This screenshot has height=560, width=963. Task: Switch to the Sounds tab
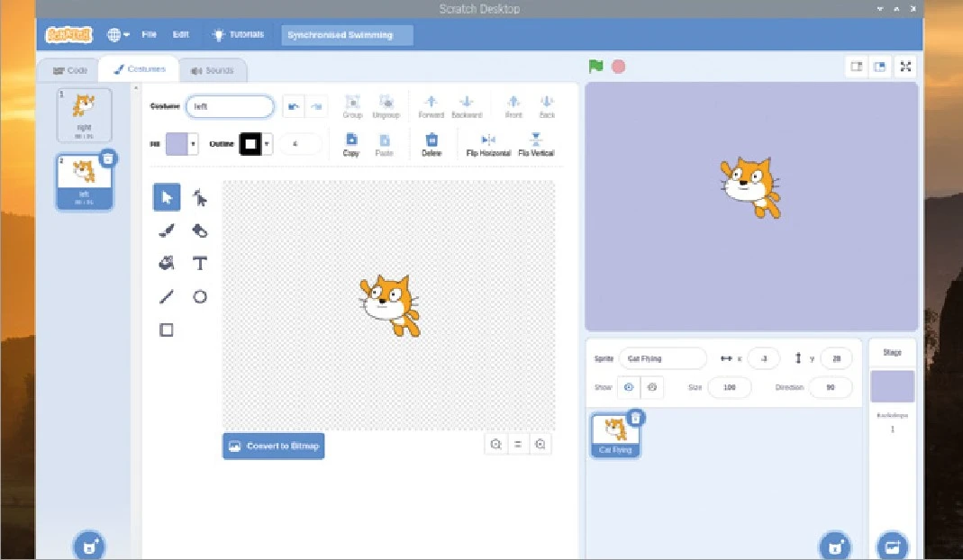[213, 70]
